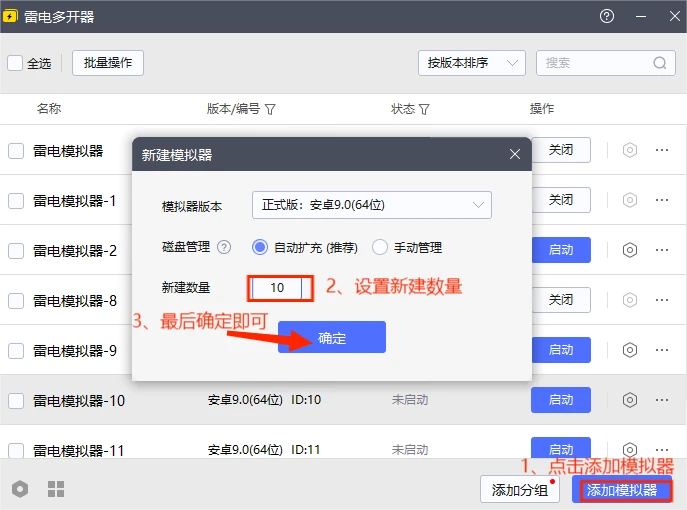The width and height of the screenshot is (687, 510).
Task: Click 未启动 status of 雷电模拟器-11
Action: pos(410,450)
